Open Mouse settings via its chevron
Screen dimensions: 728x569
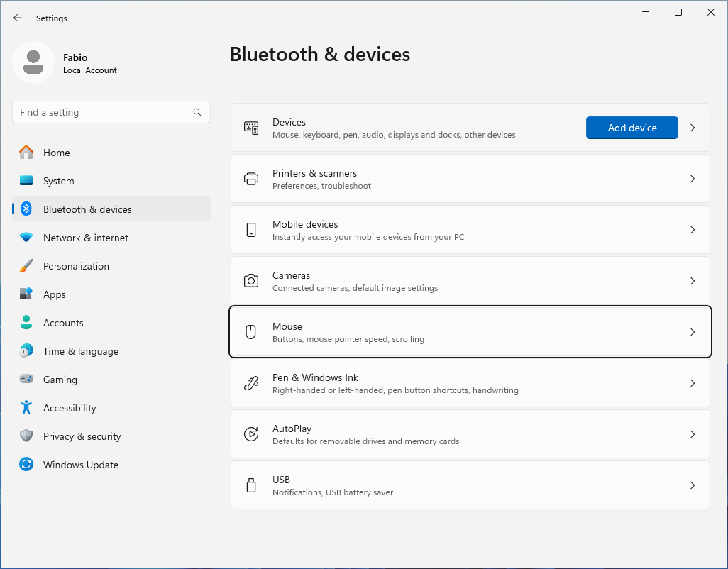point(693,332)
